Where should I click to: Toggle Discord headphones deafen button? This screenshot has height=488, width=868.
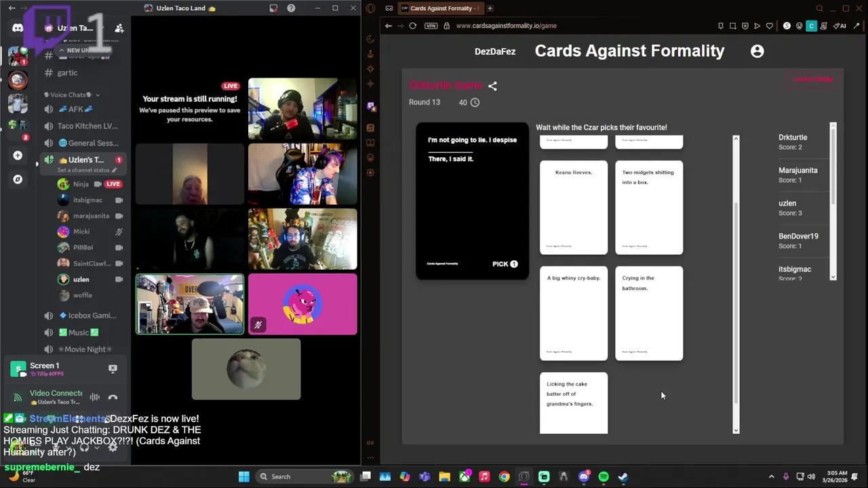tap(84, 447)
